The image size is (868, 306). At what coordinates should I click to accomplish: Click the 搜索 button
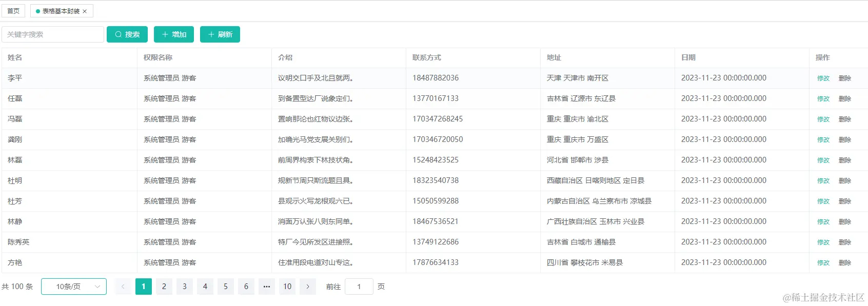(x=127, y=34)
